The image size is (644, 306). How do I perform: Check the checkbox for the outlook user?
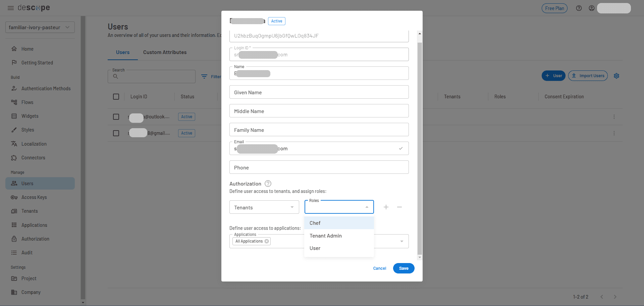(x=116, y=117)
